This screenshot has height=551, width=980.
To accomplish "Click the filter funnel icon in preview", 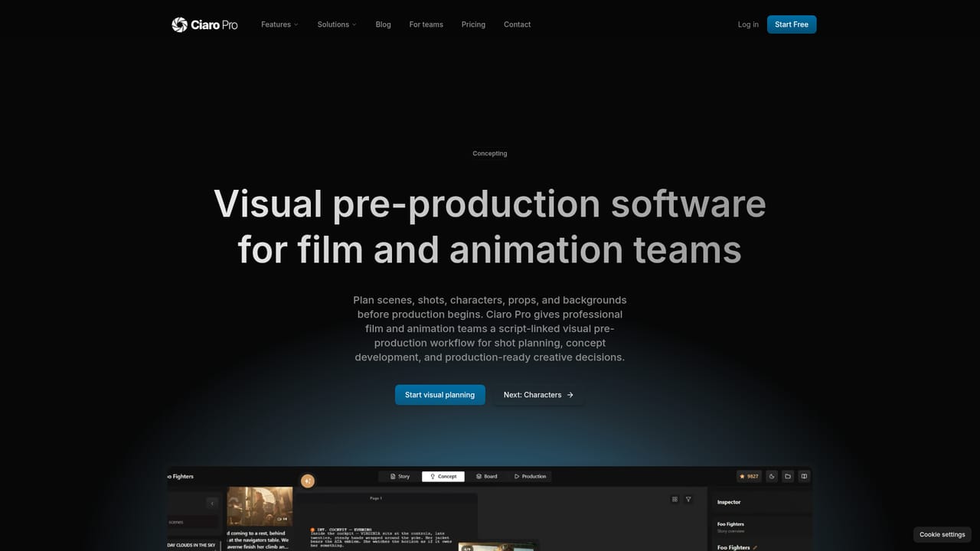I will click(688, 499).
